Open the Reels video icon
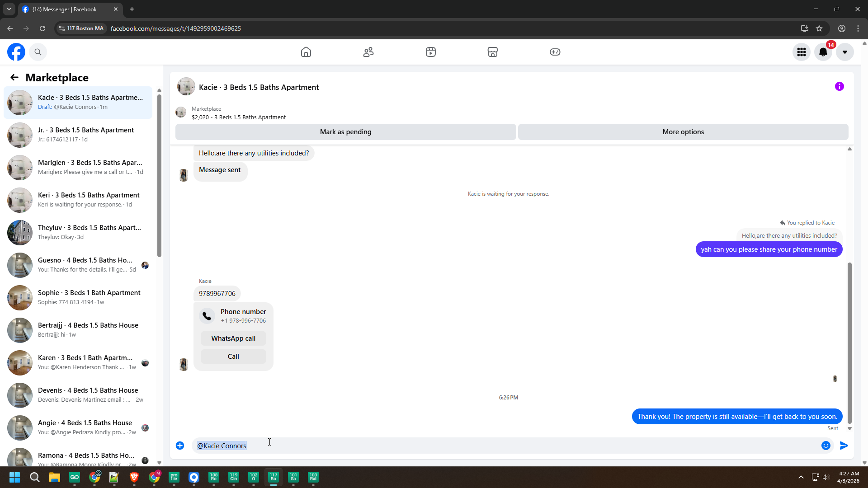 tap(431, 52)
